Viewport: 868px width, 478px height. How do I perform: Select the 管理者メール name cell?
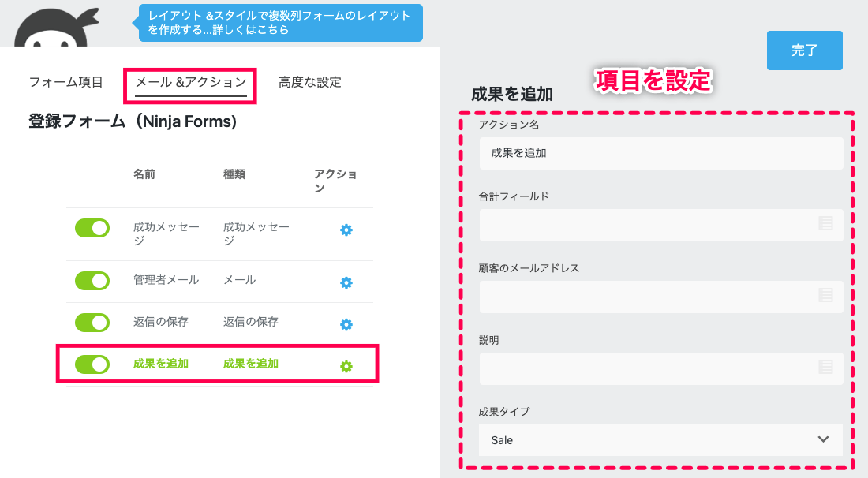point(166,280)
